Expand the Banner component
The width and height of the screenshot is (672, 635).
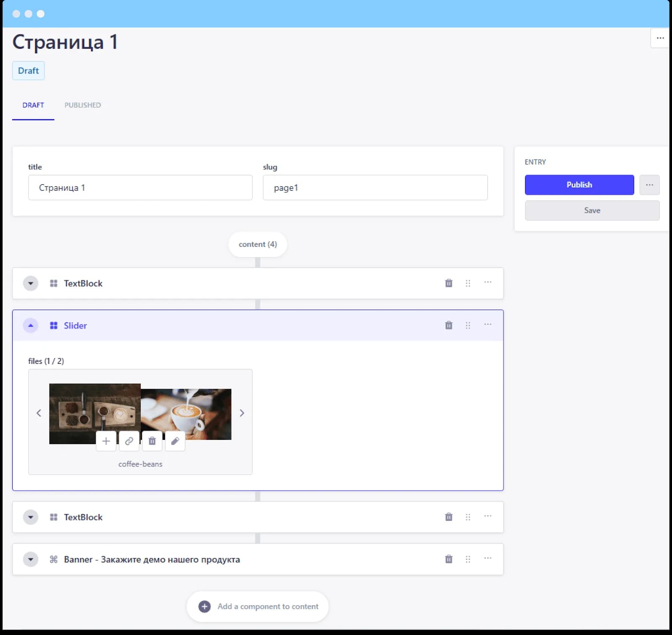pyautogui.click(x=31, y=559)
